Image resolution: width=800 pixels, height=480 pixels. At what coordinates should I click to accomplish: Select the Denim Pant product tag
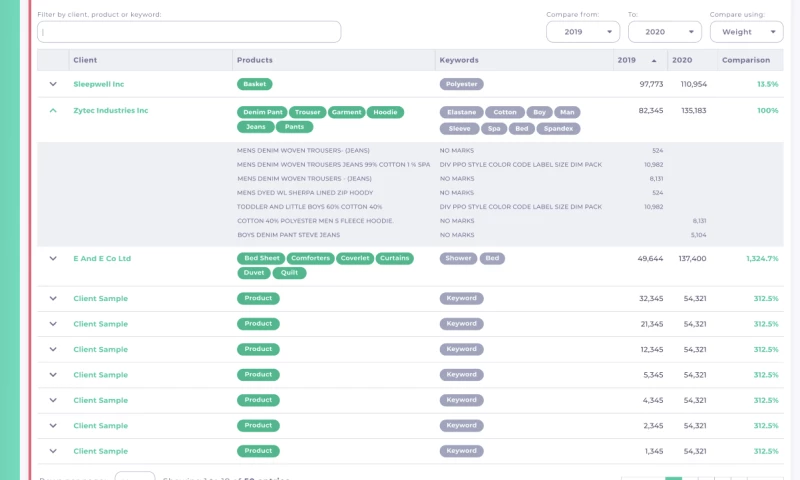click(x=263, y=112)
